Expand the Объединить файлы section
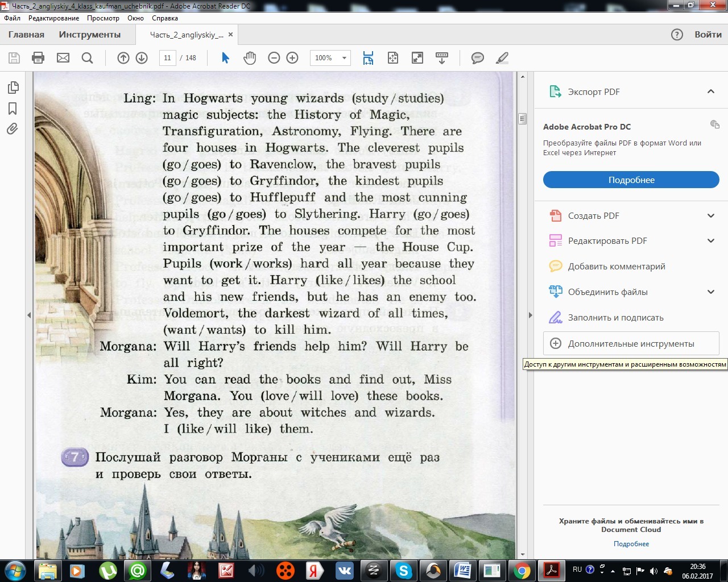This screenshot has width=728, height=582. click(x=710, y=292)
